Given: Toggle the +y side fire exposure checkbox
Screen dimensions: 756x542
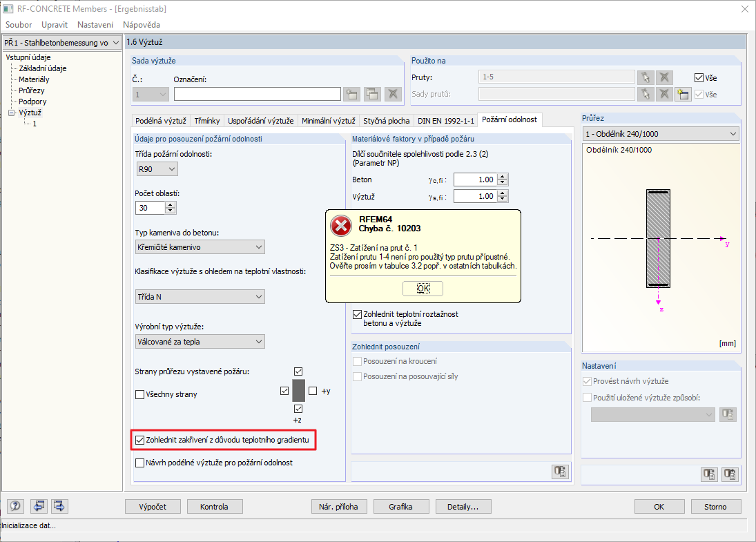Looking at the screenshot, I should coord(313,391).
